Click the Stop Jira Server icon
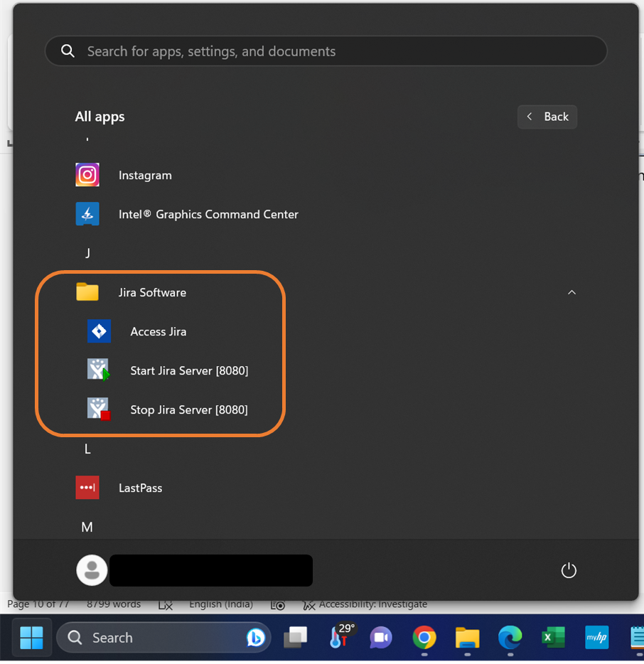This screenshot has width=644, height=664. pyautogui.click(x=99, y=409)
